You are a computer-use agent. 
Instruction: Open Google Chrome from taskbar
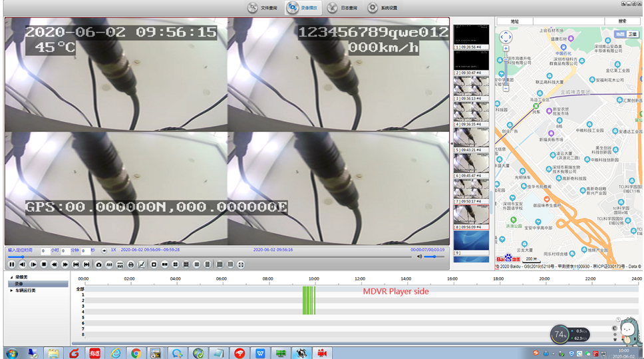[136, 353]
